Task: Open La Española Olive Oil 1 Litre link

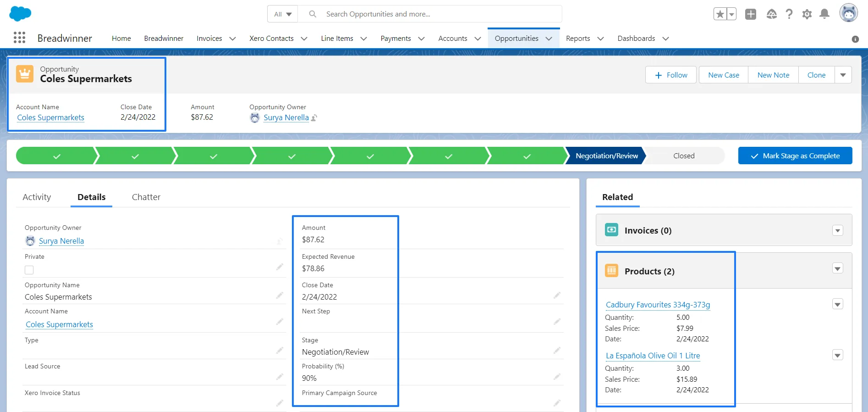Action: pyautogui.click(x=653, y=356)
